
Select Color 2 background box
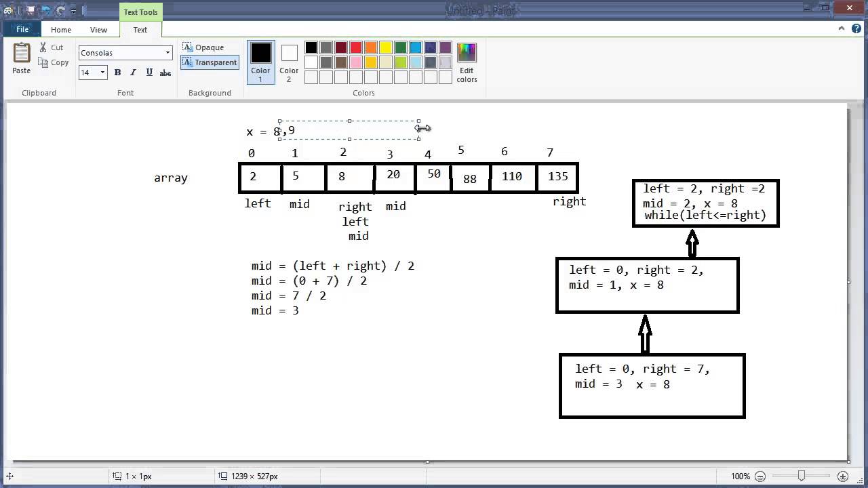(289, 62)
